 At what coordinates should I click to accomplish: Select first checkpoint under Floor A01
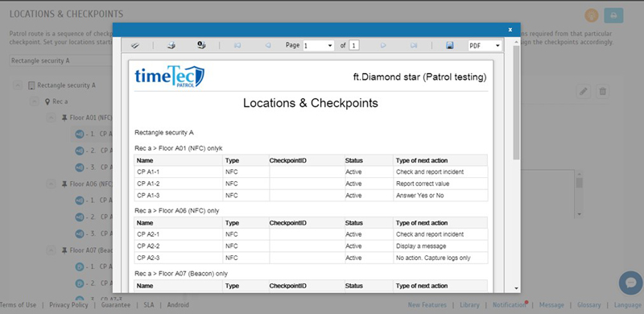tap(94, 134)
